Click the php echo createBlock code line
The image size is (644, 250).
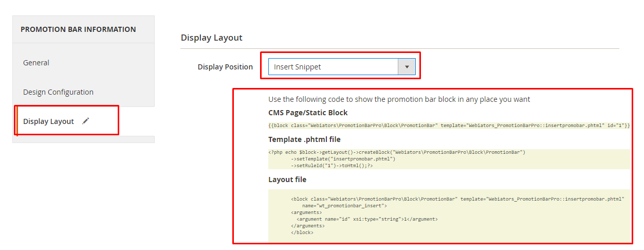click(x=397, y=152)
